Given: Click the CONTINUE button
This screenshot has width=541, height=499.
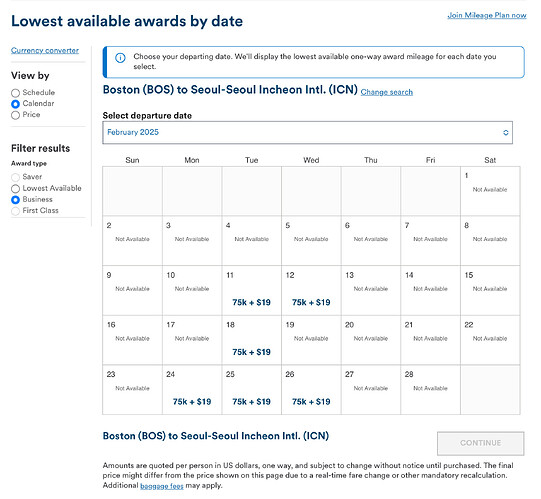Looking at the screenshot, I should pyautogui.click(x=481, y=443).
